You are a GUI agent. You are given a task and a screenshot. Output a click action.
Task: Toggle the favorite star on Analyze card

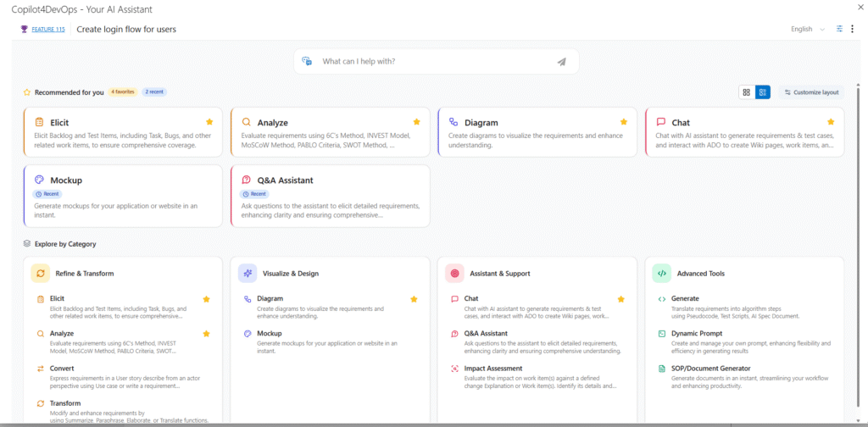click(416, 122)
